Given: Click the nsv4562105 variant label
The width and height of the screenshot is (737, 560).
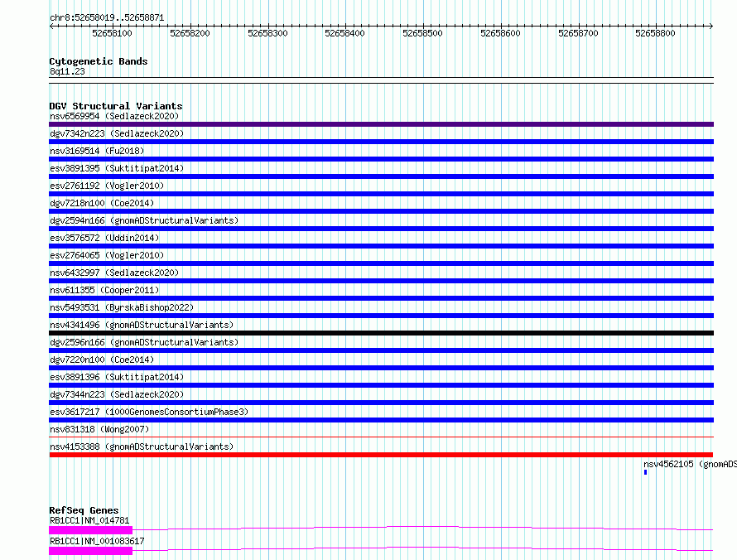Looking at the screenshot, I should point(690,464).
